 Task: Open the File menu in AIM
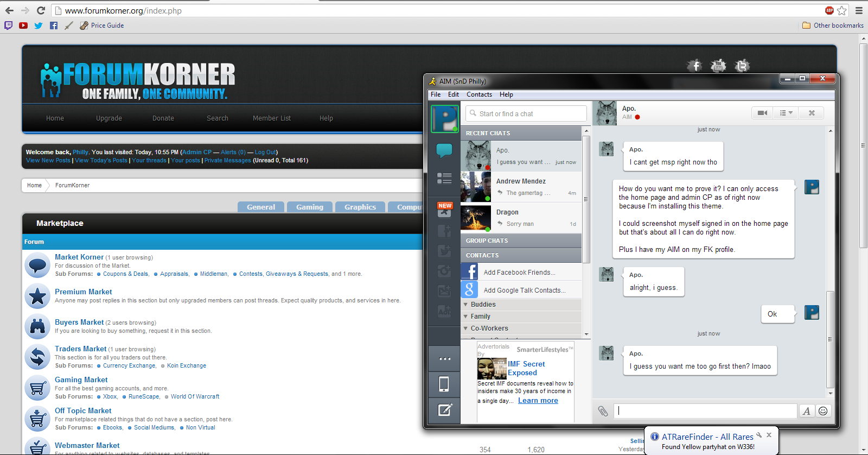(436, 94)
